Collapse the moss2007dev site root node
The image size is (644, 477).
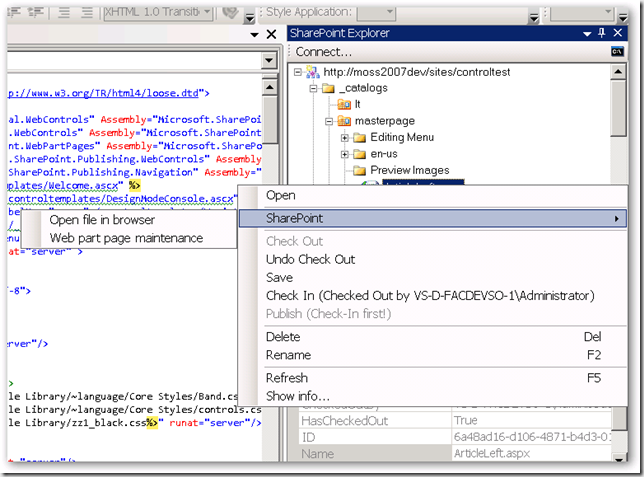tap(298, 72)
